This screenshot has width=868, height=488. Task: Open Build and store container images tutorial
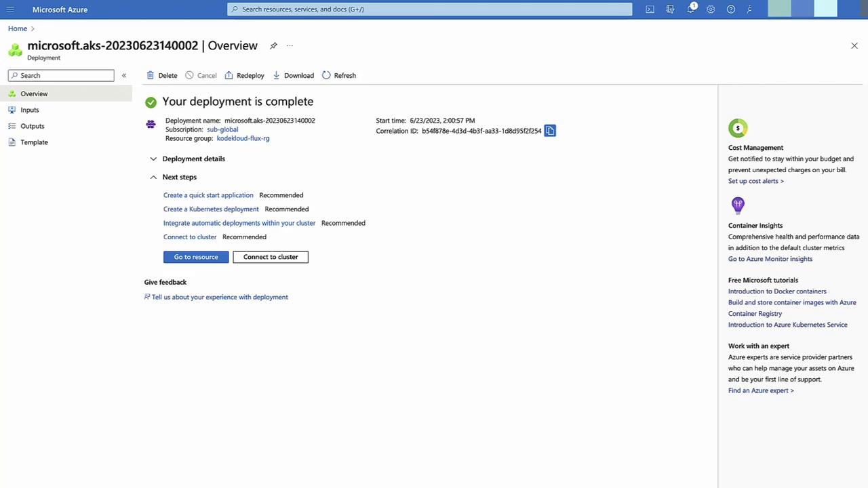[792, 308]
